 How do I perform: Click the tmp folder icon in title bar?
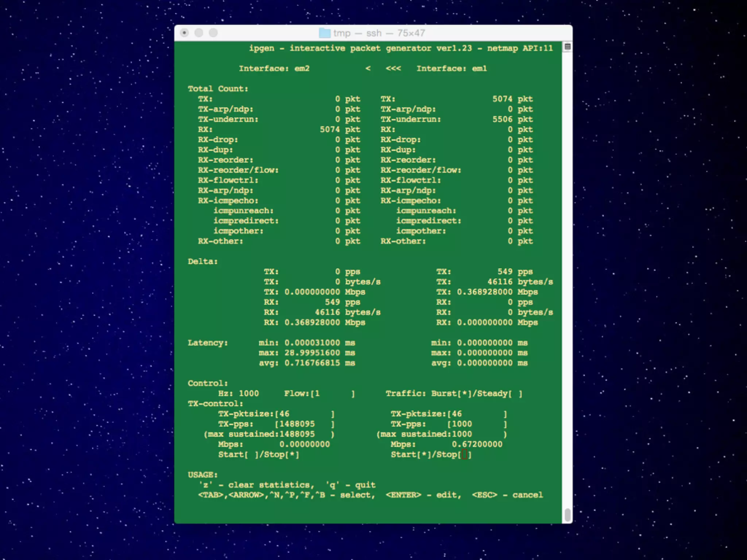pyautogui.click(x=324, y=33)
